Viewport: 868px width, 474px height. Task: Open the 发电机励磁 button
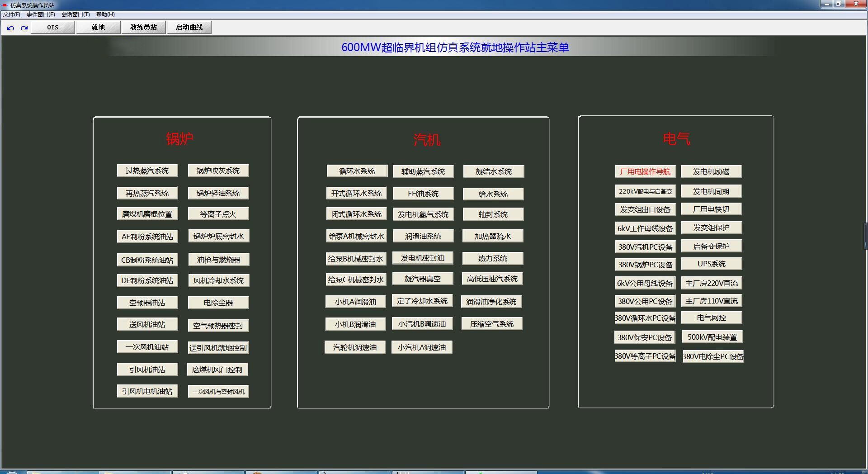click(x=711, y=171)
